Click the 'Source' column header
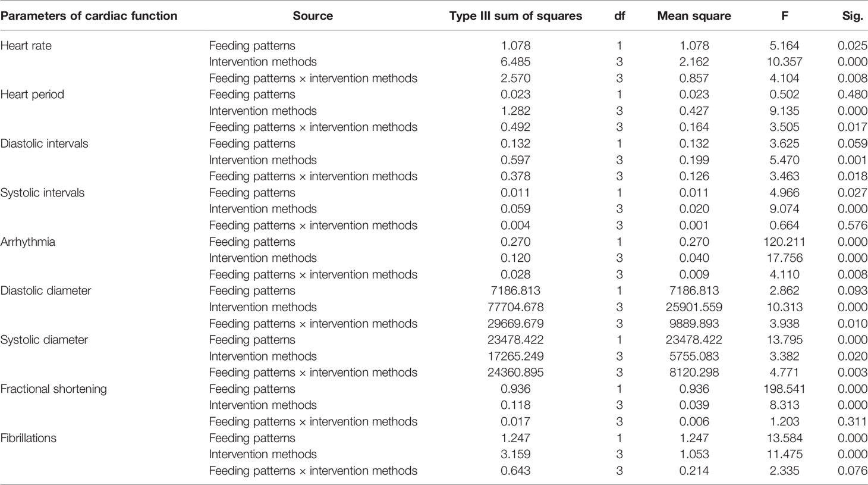Viewport: 868px width, 485px height. 313,16
